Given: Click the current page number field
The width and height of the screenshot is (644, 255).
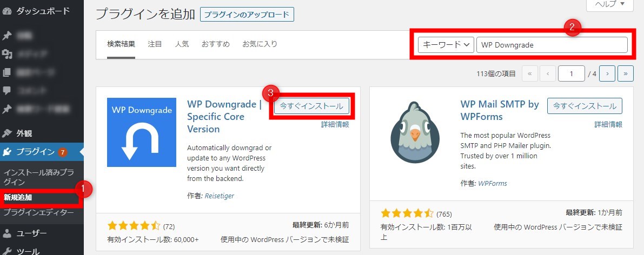Looking at the screenshot, I should click(x=572, y=73).
